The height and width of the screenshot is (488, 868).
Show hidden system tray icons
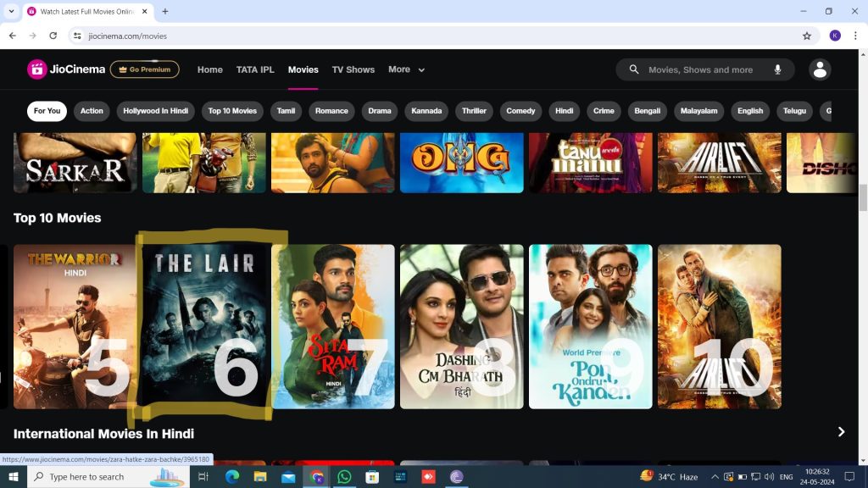pyautogui.click(x=715, y=476)
